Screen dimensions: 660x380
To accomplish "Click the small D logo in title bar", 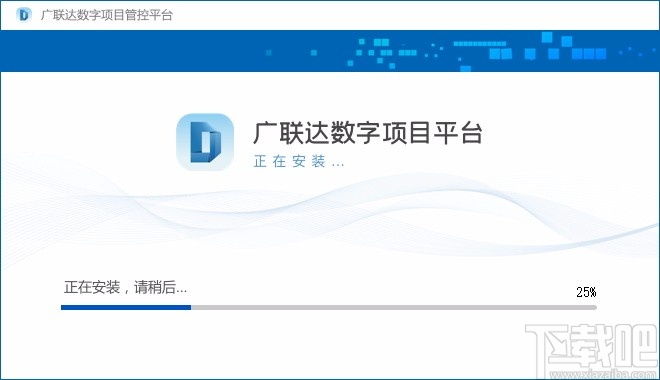I will click(24, 15).
